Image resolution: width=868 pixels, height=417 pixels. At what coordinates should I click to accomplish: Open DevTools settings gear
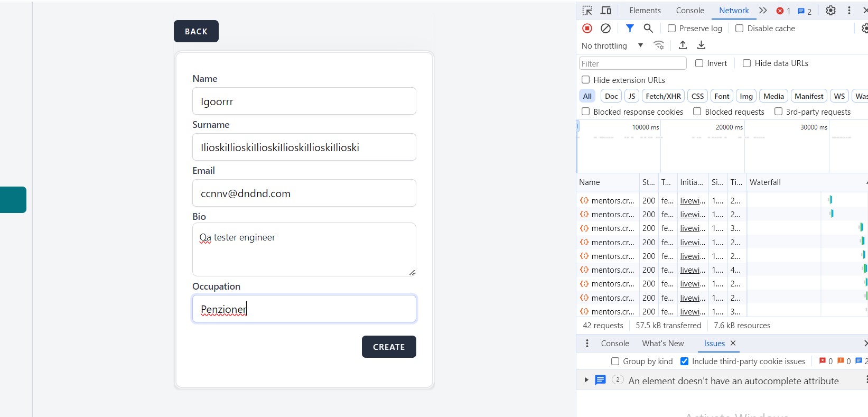point(830,11)
